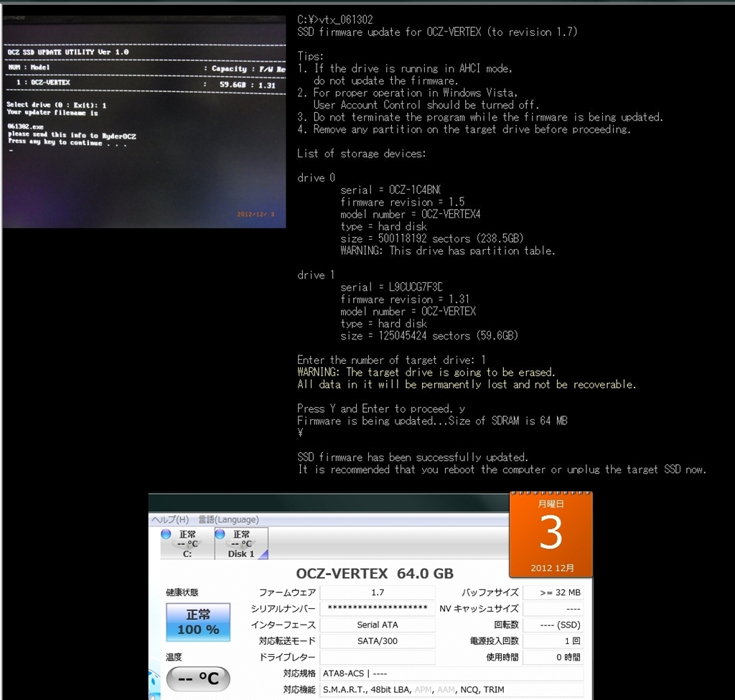Click 'List of storage devices:' line
The height and width of the screenshot is (700, 735).
[362, 154]
